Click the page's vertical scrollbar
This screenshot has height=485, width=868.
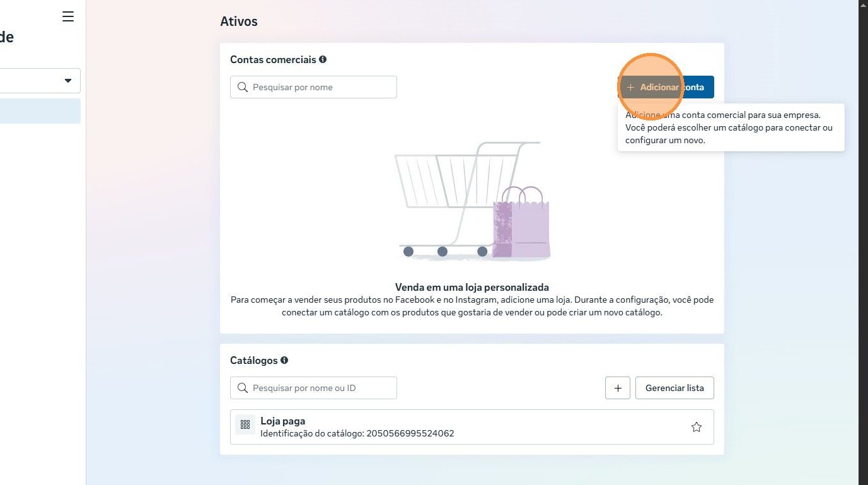click(863, 242)
